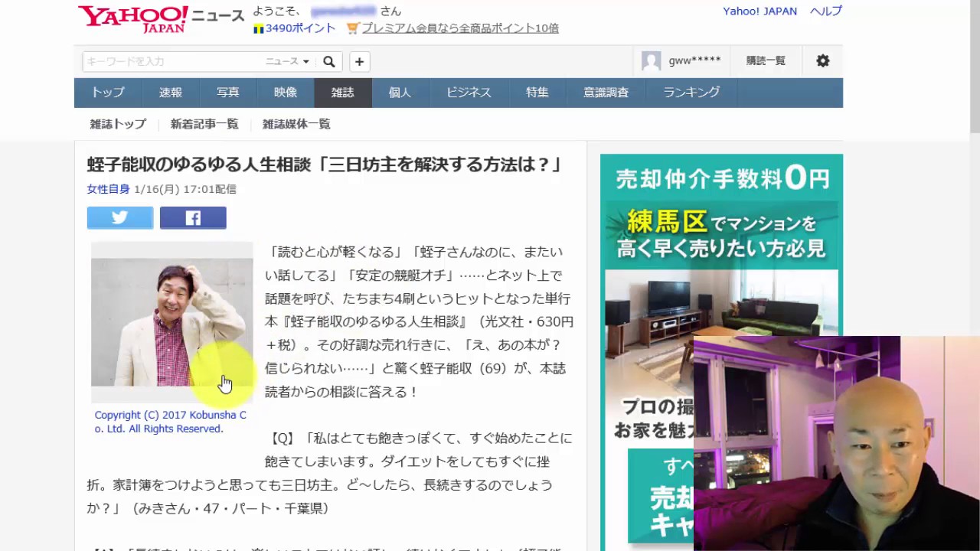The width and height of the screenshot is (980, 551).
Task: Click the shopping cart icon
Action: pos(353,28)
